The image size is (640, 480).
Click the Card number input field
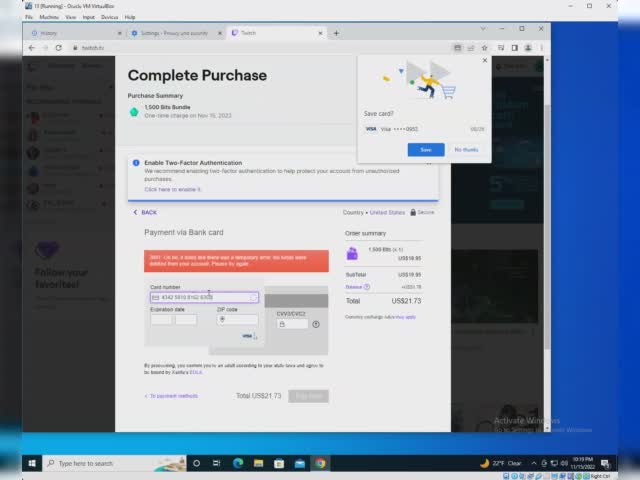[204, 298]
